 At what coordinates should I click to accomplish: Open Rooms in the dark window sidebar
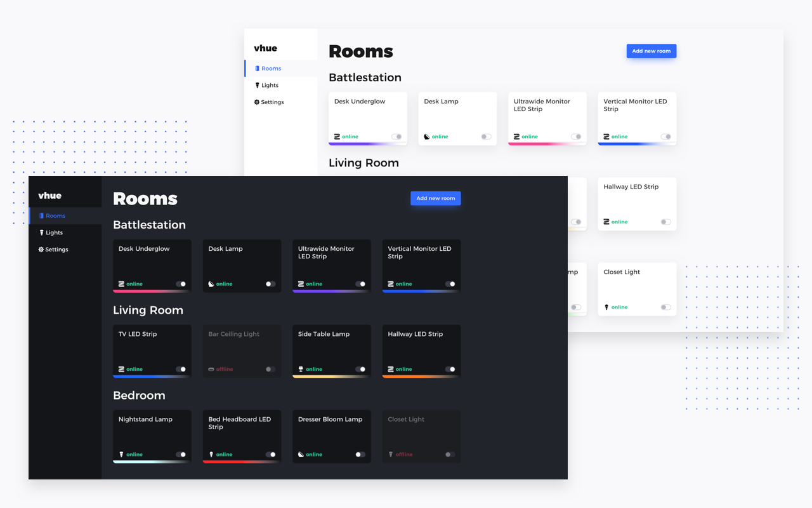point(65,216)
